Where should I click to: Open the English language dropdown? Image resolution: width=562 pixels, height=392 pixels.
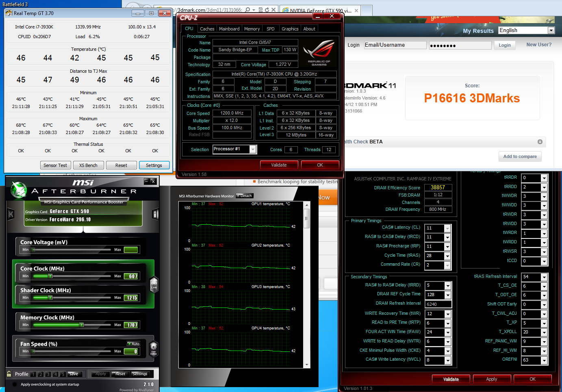click(x=551, y=30)
